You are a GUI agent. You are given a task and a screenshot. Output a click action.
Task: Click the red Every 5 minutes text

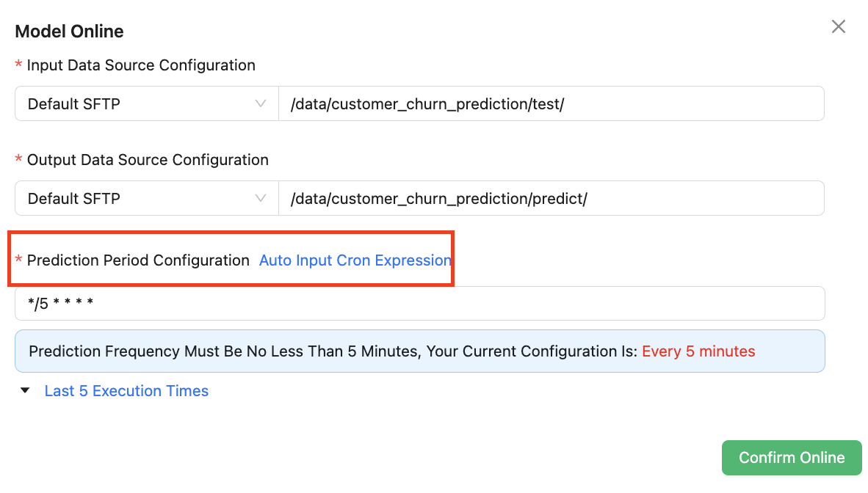[x=698, y=351]
